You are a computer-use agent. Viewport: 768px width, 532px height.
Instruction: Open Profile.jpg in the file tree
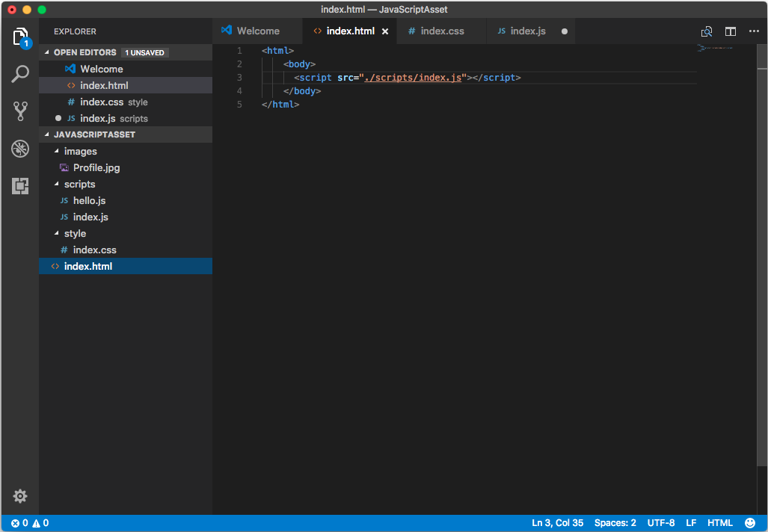[x=126, y=167]
